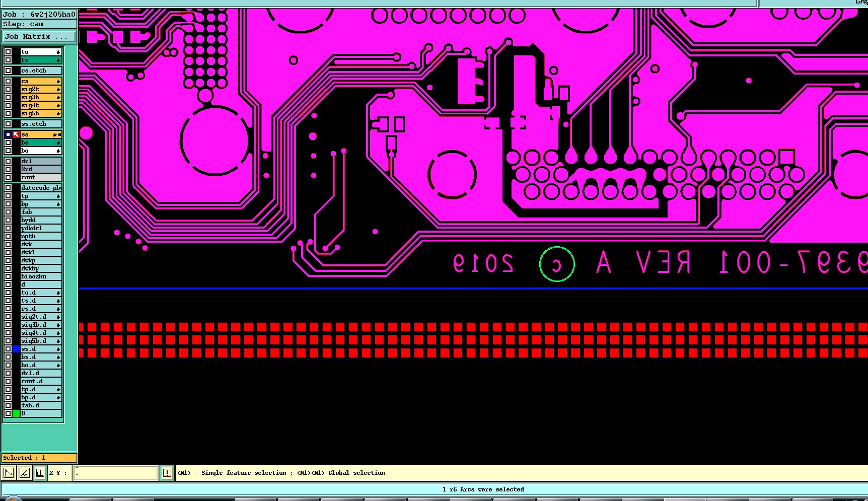Toggle display checkbox for the rout layer

8,177
